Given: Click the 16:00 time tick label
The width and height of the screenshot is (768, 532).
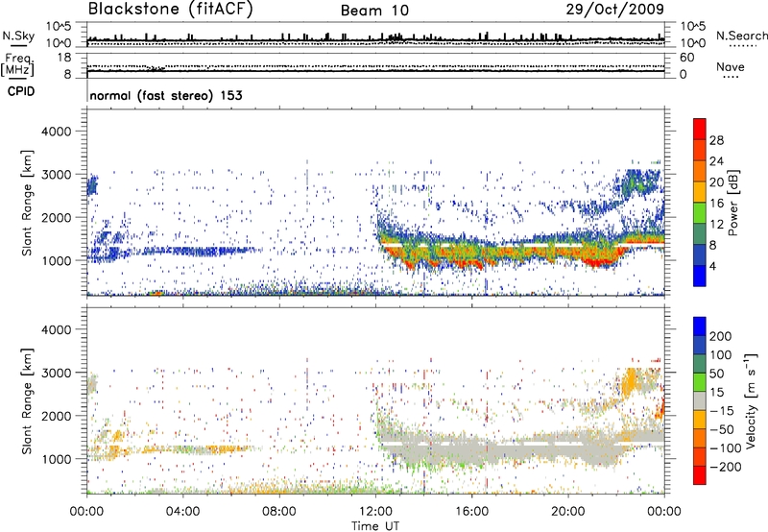Looking at the screenshot, I should tap(471, 512).
